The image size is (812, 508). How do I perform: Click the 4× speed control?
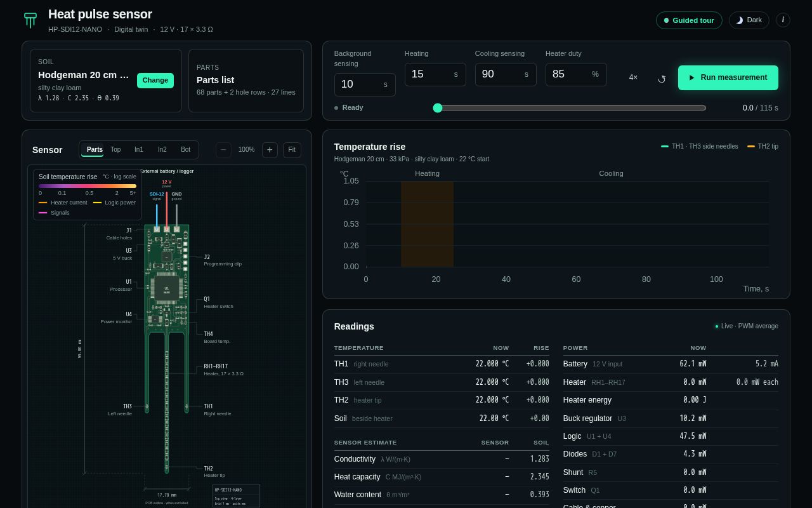tap(633, 77)
